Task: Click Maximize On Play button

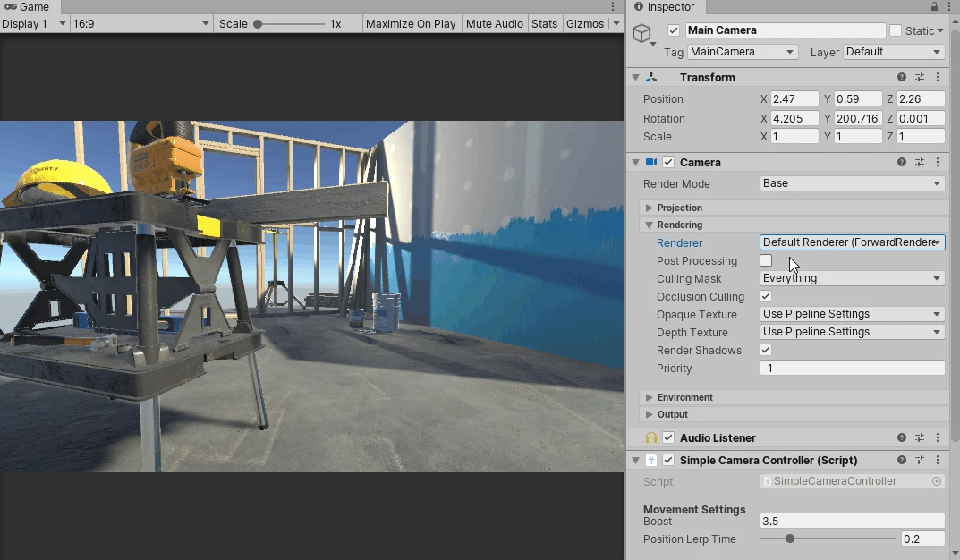Action: click(x=411, y=24)
